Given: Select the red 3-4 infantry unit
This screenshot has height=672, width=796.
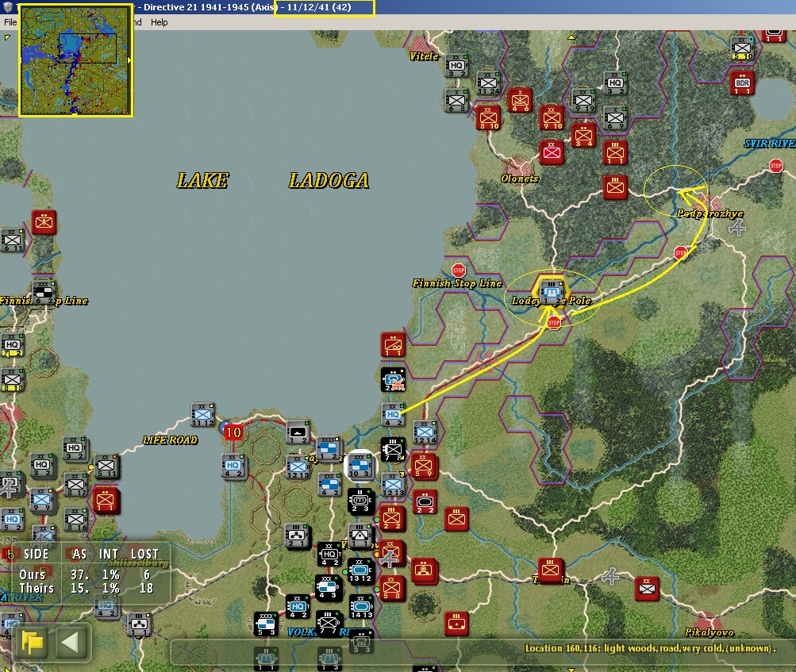Looking at the screenshot, I should click(583, 136).
